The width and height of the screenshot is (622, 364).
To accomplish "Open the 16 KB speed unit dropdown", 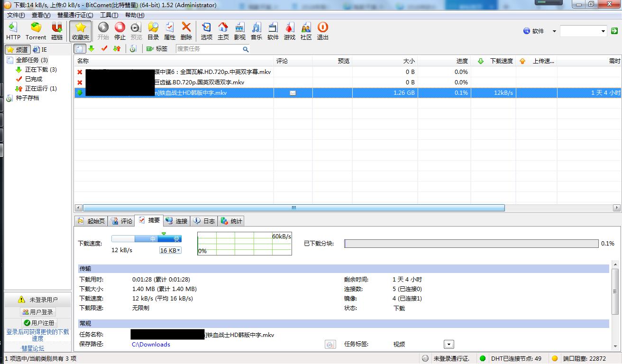I will coord(170,250).
